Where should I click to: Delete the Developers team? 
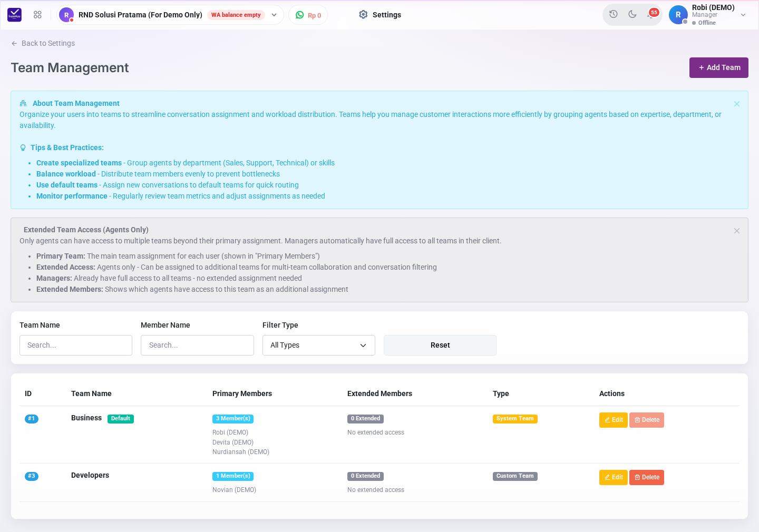point(647,477)
